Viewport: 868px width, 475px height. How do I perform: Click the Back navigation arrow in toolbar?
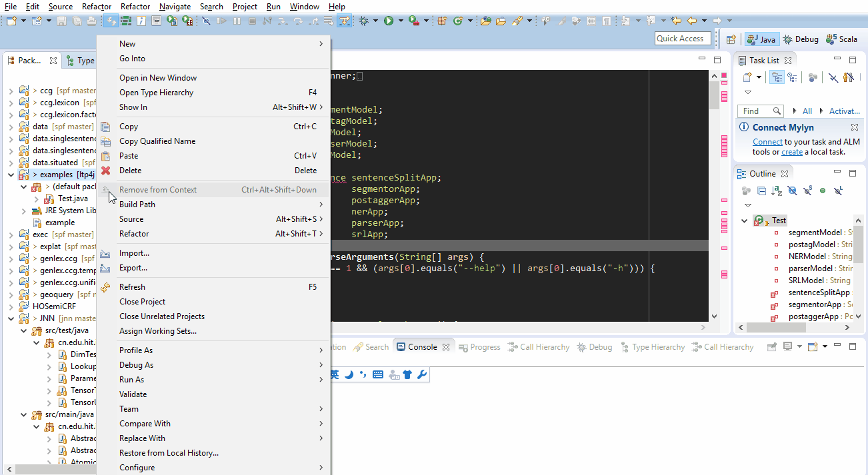[693, 21]
